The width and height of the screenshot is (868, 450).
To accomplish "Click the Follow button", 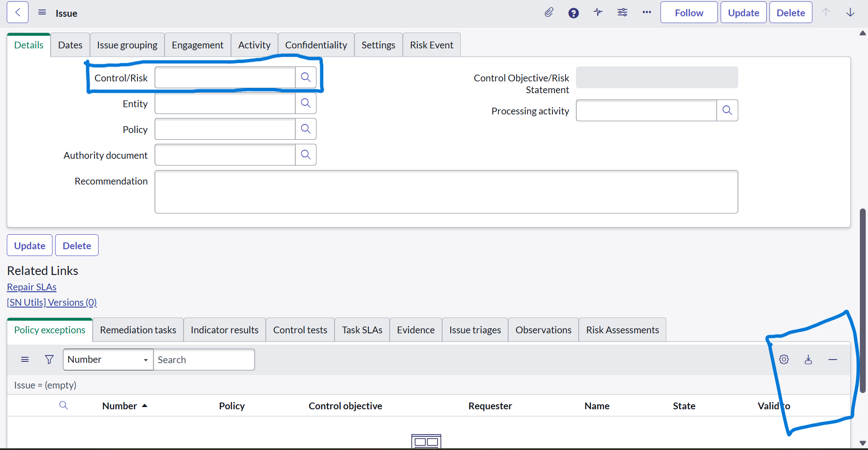I will coord(689,13).
